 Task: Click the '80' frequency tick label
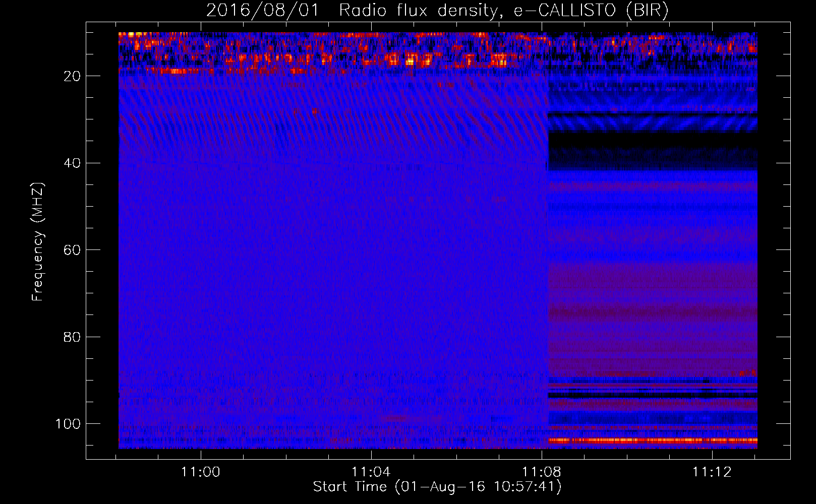(x=72, y=337)
